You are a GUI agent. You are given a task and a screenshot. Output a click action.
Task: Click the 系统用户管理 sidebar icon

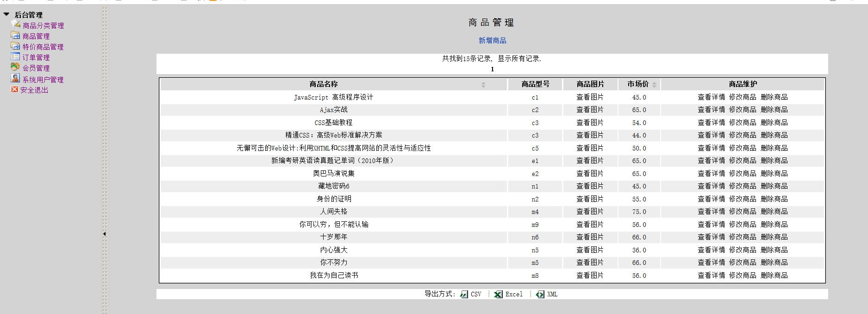[x=15, y=78]
